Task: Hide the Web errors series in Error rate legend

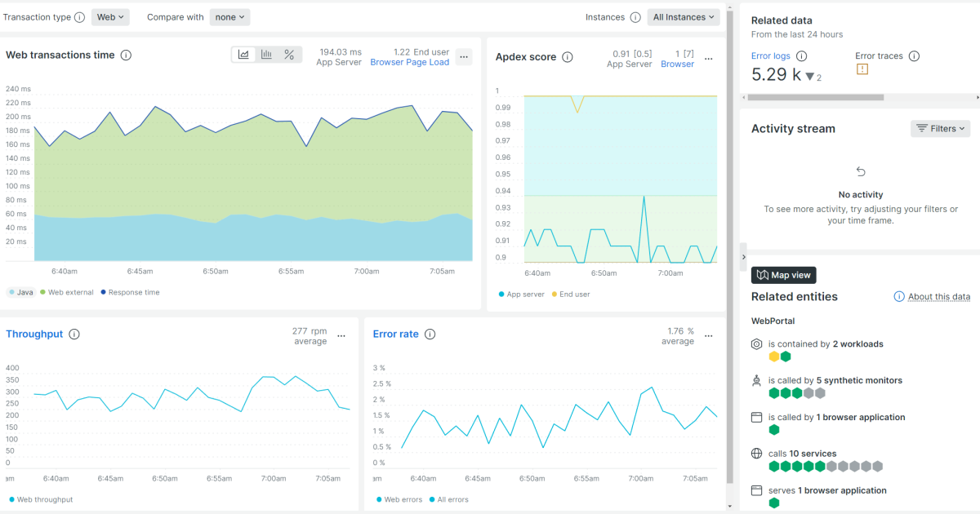Action: point(399,498)
